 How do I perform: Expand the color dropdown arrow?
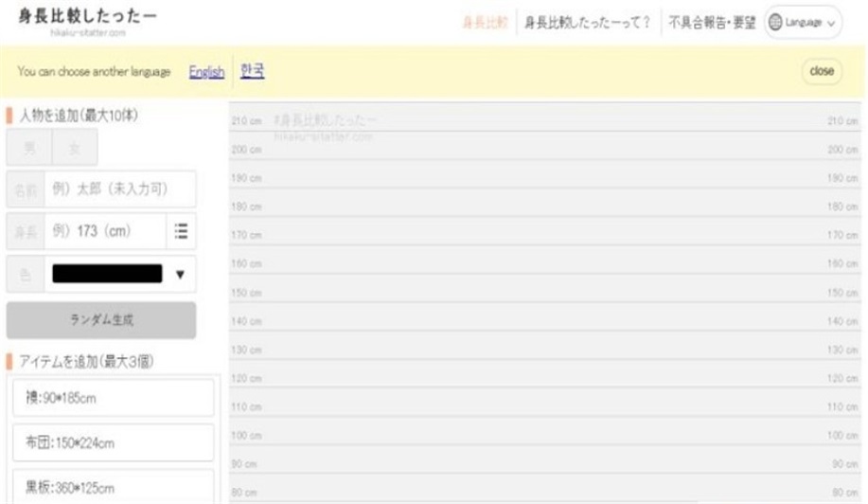tap(180, 274)
